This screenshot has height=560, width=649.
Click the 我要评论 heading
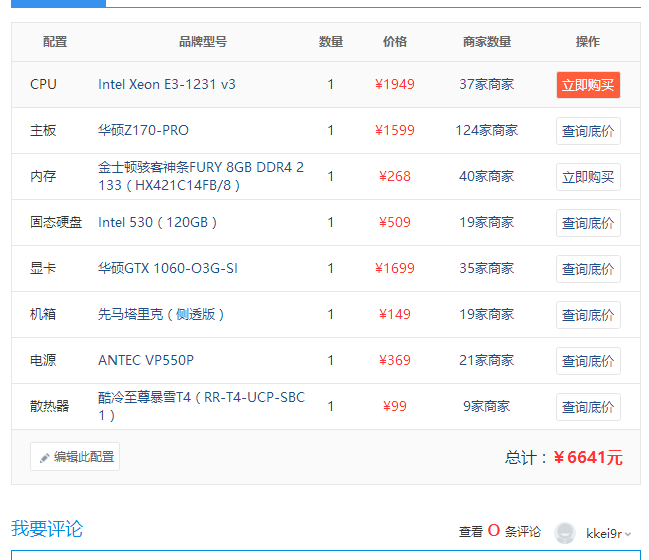coord(47,529)
